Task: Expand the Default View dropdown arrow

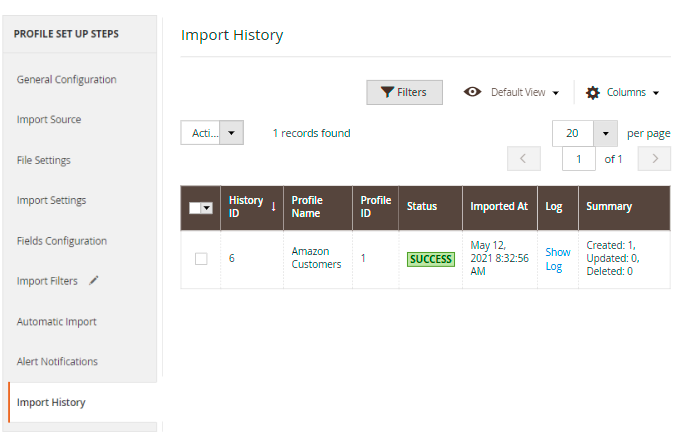Action: pyautogui.click(x=556, y=93)
